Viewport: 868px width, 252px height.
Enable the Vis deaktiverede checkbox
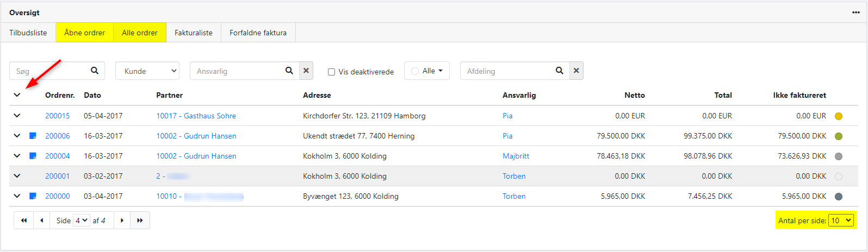(331, 72)
